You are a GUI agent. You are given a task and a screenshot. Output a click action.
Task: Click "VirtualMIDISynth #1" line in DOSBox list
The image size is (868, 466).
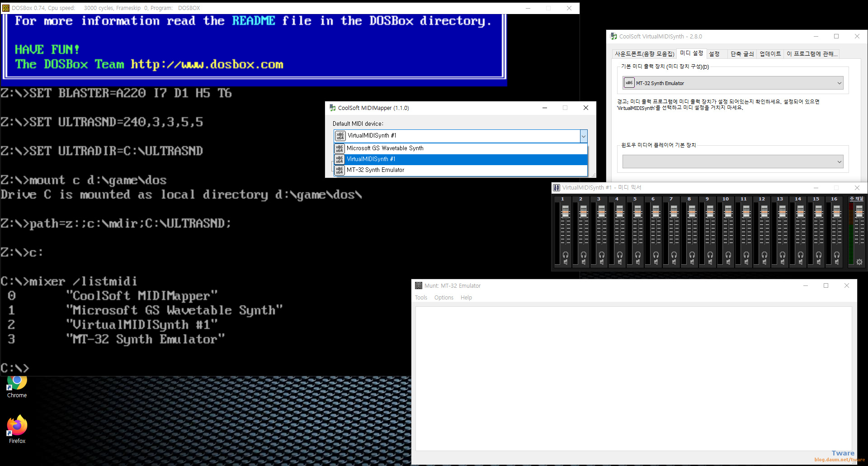[x=142, y=324]
